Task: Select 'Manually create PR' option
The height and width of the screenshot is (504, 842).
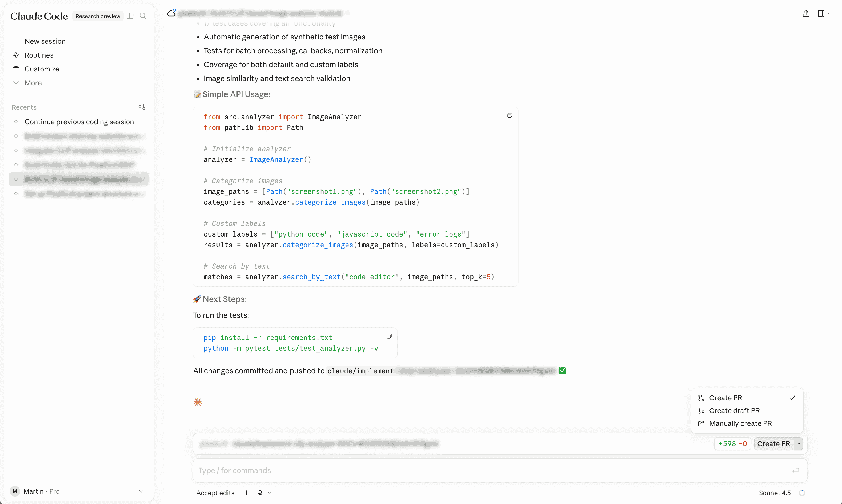Action: coord(747,423)
